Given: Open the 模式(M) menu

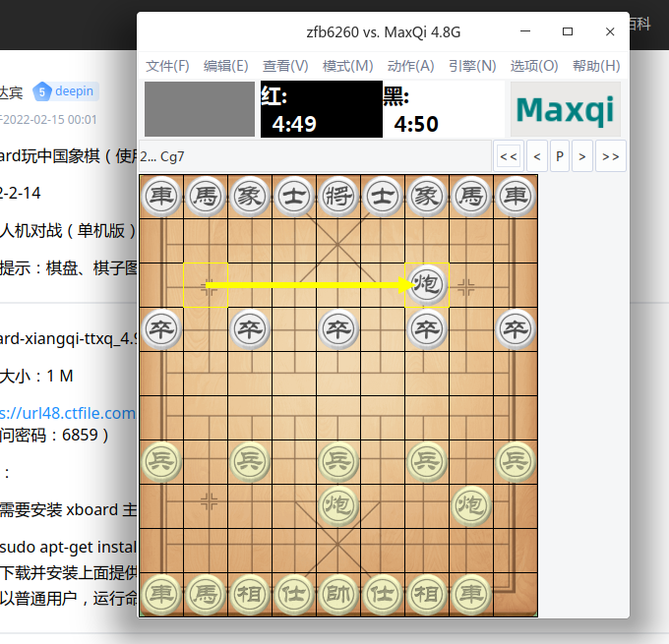Looking at the screenshot, I should 347,66.
